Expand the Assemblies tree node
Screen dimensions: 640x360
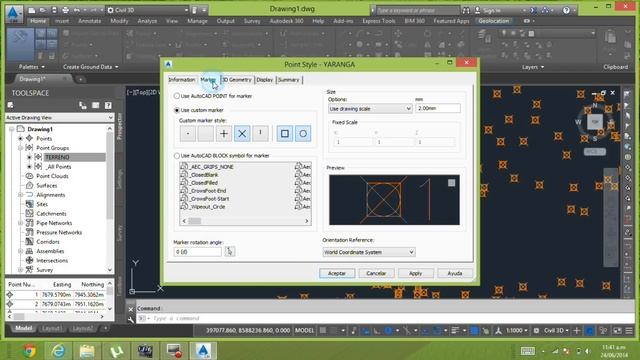(x=20, y=251)
